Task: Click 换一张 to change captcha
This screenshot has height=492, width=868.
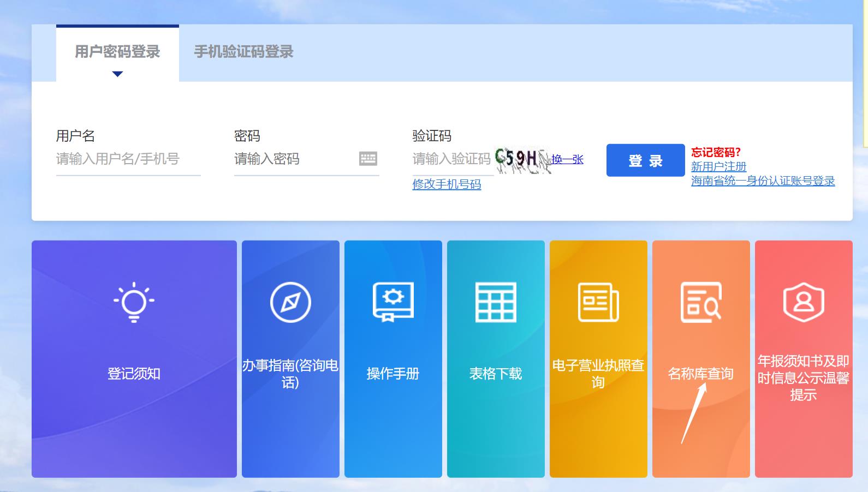Action: (x=567, y=159)
